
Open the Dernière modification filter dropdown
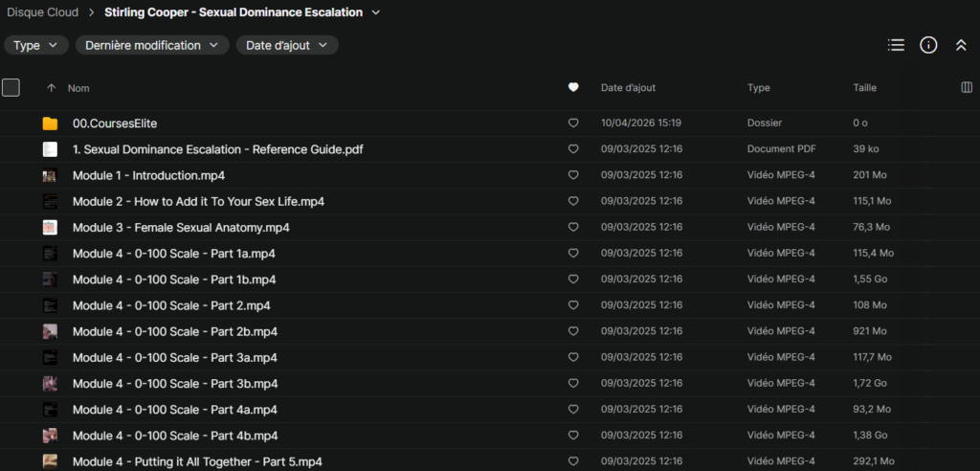[152, 45]
